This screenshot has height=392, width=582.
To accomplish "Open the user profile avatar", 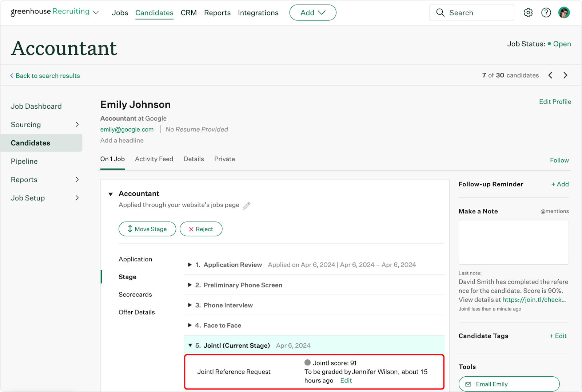I will (564, 13).
